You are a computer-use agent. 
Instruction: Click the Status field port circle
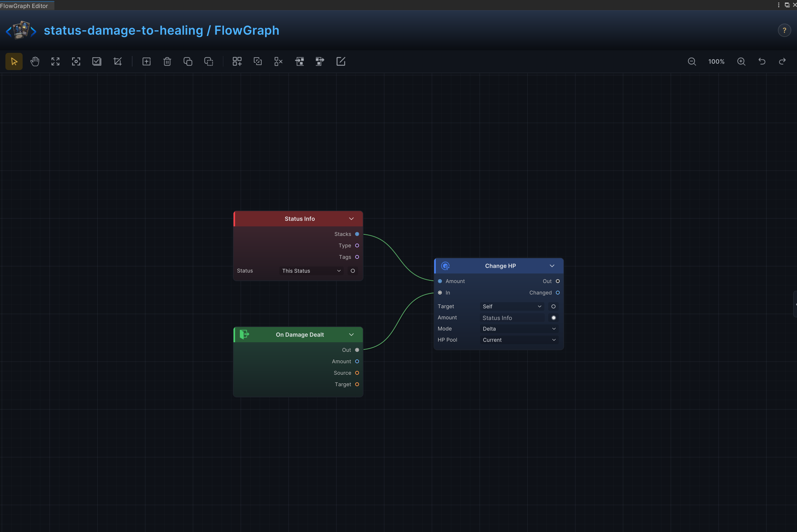353,271
